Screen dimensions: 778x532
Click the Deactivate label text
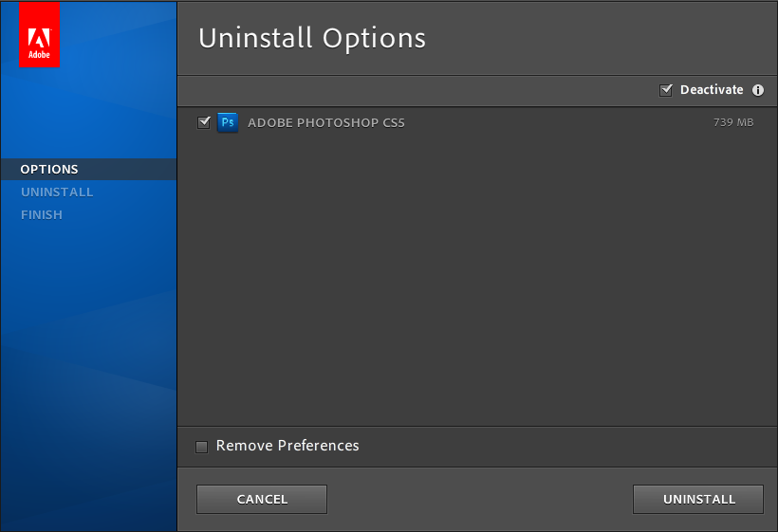pyautogui.click(x=712, y=90)
